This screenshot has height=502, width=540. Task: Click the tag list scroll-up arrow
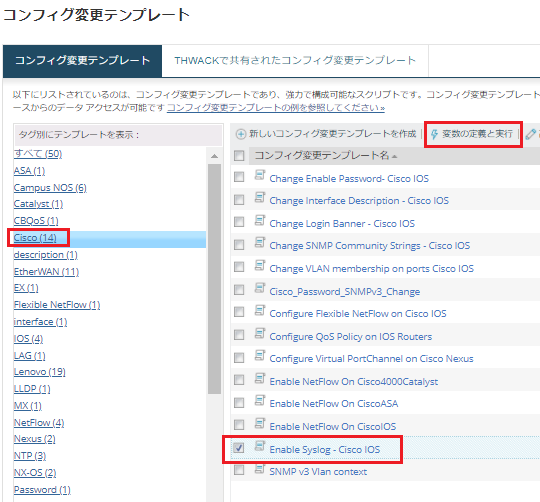tap(214, 156)
